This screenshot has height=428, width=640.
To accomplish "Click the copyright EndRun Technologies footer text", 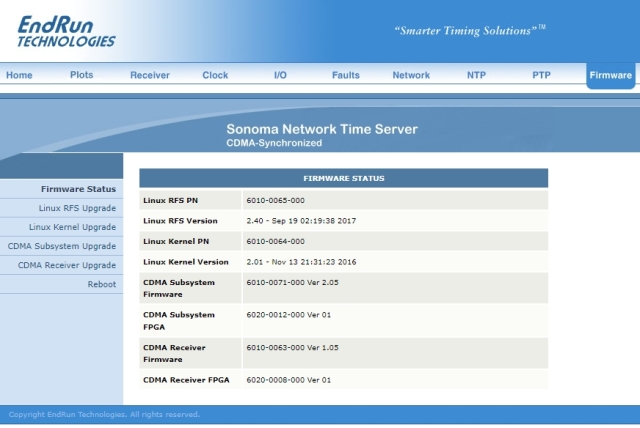I will point(104,414).
